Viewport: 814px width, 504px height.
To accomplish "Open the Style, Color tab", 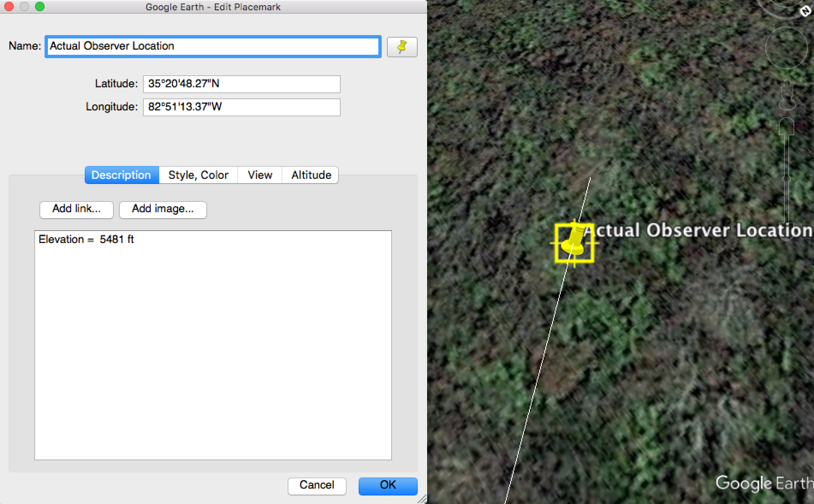I will click(x=198, y=175).
